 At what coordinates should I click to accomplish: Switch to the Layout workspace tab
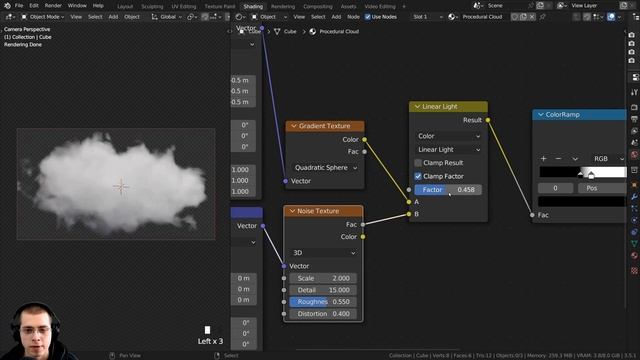coord(125,7)
